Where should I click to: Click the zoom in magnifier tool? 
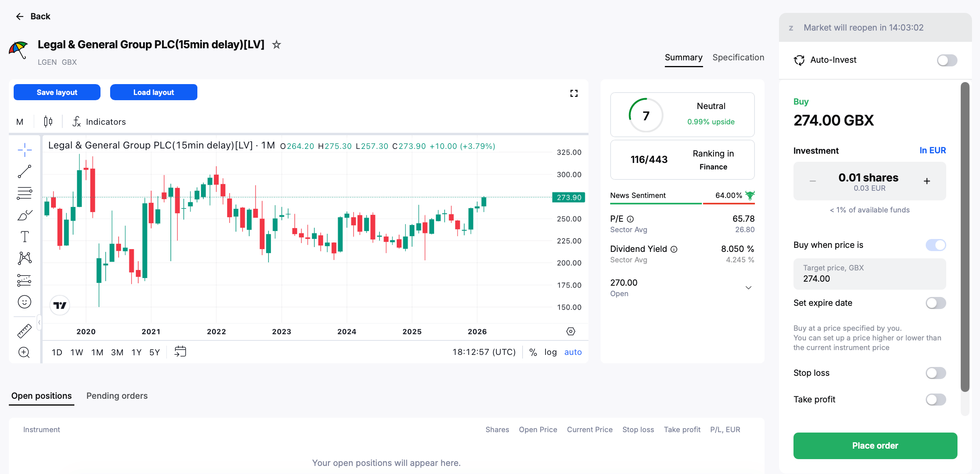[25, 352]
